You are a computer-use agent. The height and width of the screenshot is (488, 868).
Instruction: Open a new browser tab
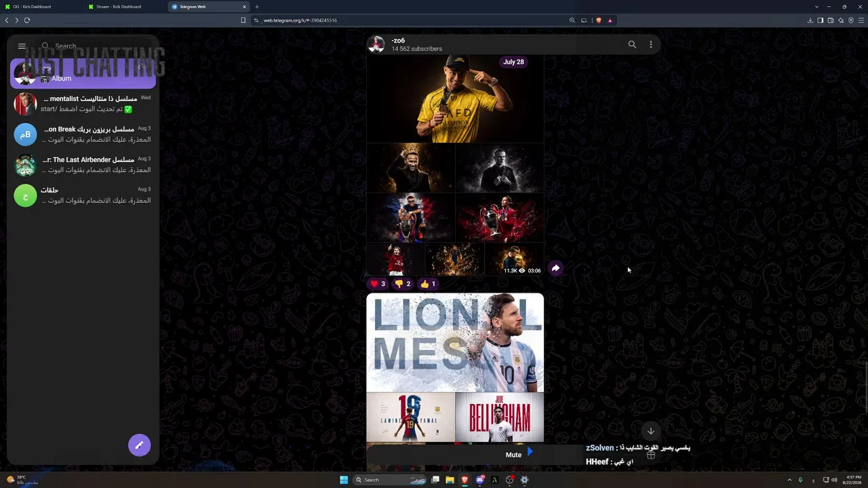256,7
